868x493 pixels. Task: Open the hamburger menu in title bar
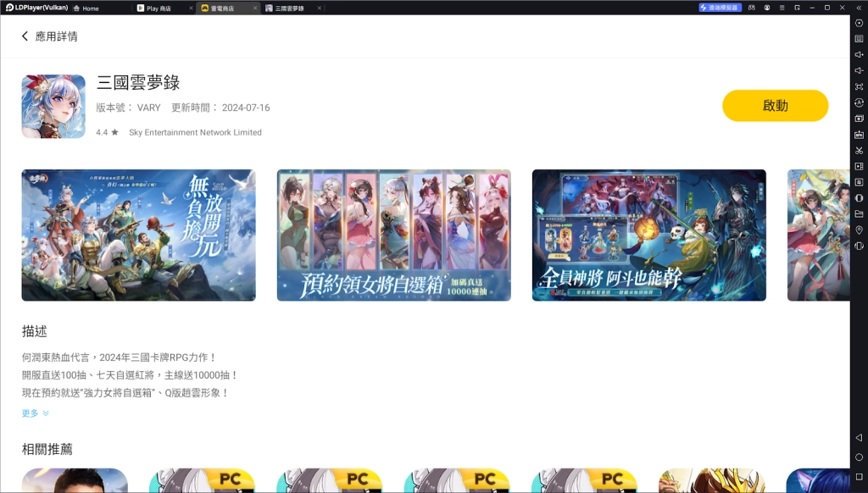click(782, 8)
